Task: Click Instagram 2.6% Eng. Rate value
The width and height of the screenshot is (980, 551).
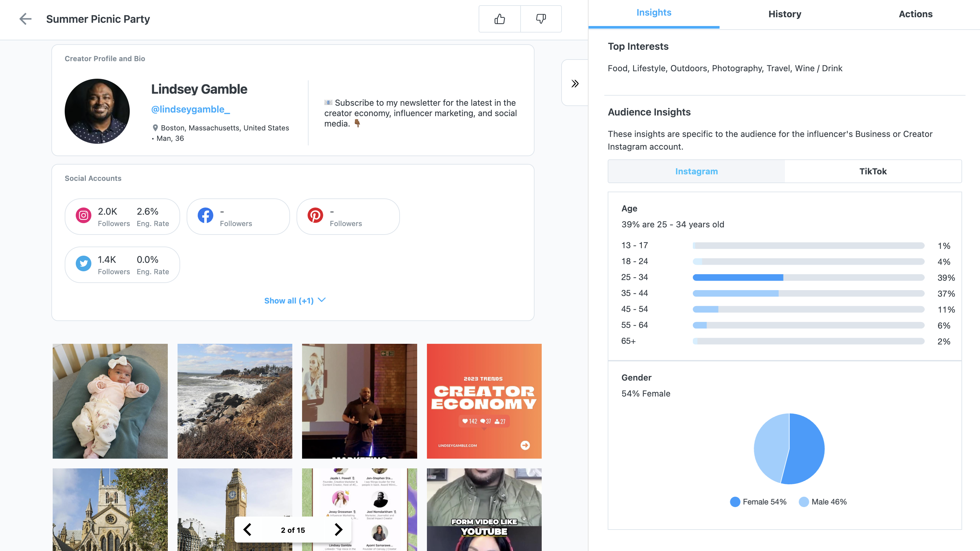Action: [148, 211]
